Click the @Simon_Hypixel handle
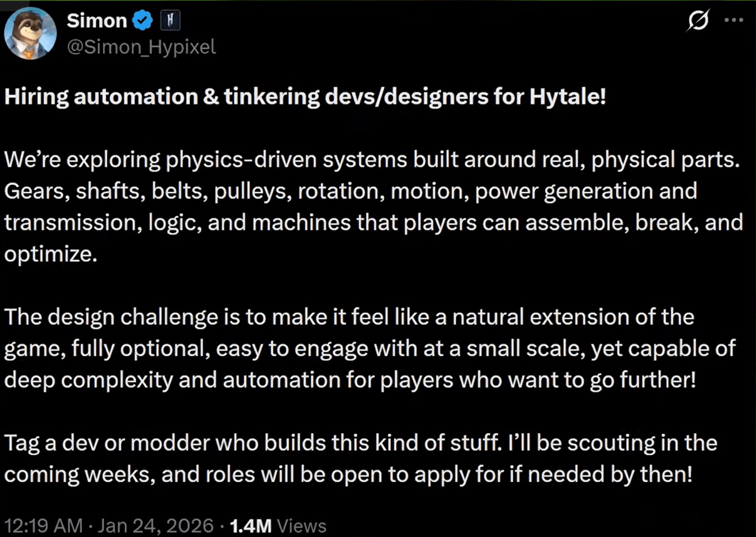Viewport: 756px width, 537px height. coord(141,47)
